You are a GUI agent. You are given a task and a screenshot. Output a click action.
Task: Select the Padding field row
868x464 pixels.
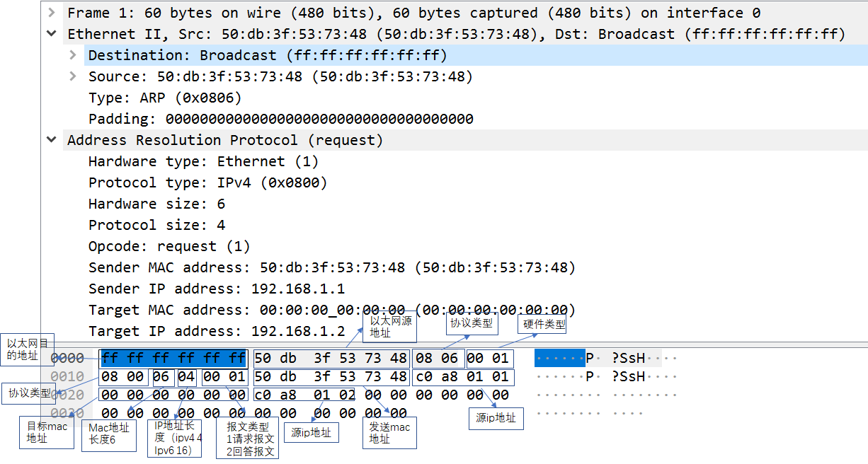click(x=280, y=119)
